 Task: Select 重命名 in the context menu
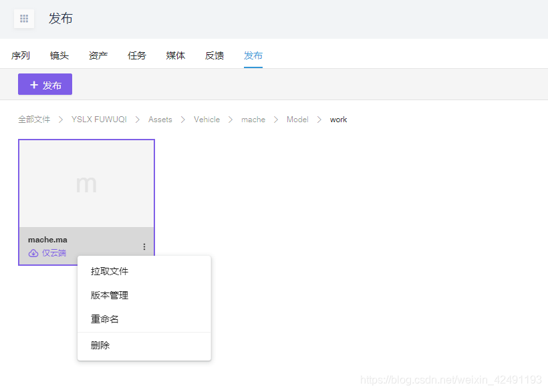[144, 319]
